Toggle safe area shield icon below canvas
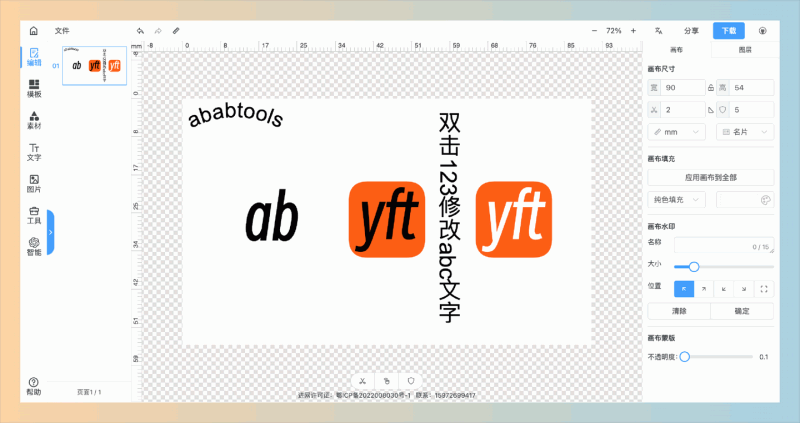The width and height of the screenshot is (800, 423). coord(411,381)
